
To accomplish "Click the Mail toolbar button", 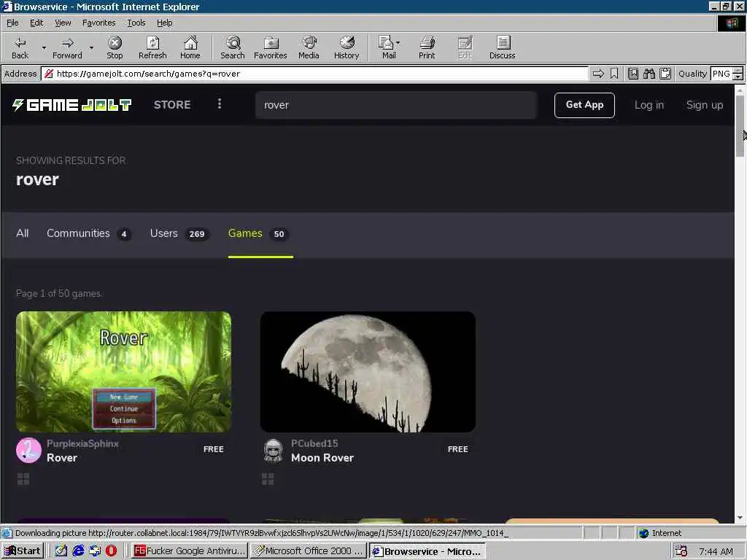I will click(387, 47).
